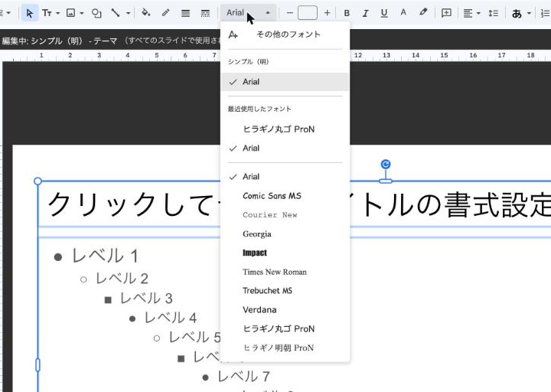Click the add comment icon
Viewport: 551px width, 392px height.
click(446, 13)
